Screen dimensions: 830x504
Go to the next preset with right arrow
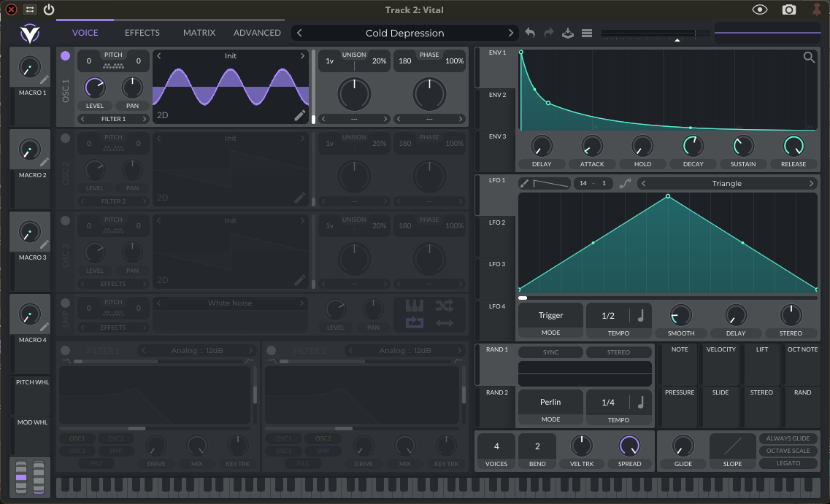(510, 34)
